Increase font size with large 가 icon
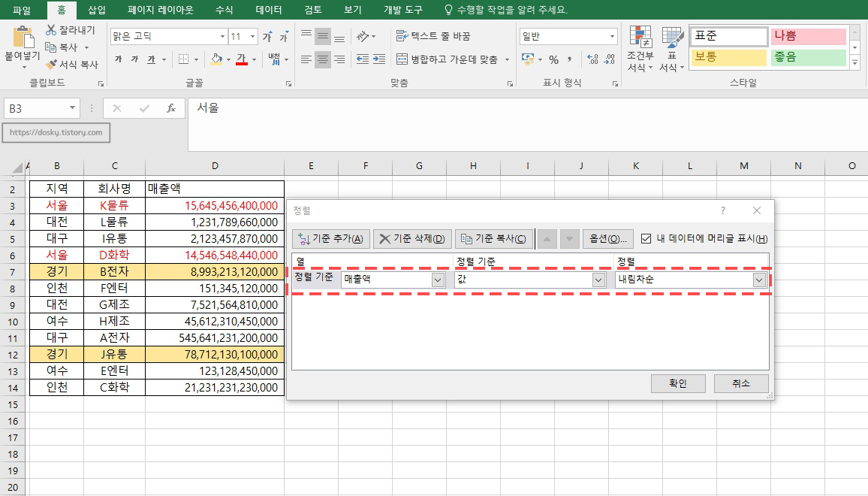The width and height of the screenshot is (868, 496). 267,37
